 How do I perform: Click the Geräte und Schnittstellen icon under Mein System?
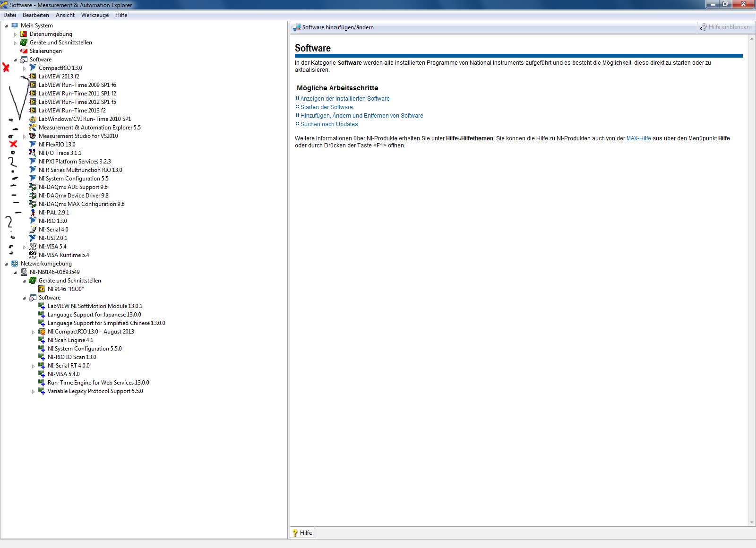[24, 43]
